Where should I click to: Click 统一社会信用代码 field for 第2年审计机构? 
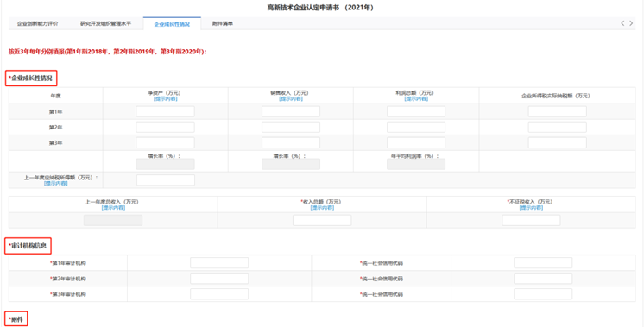coord(543,279)
